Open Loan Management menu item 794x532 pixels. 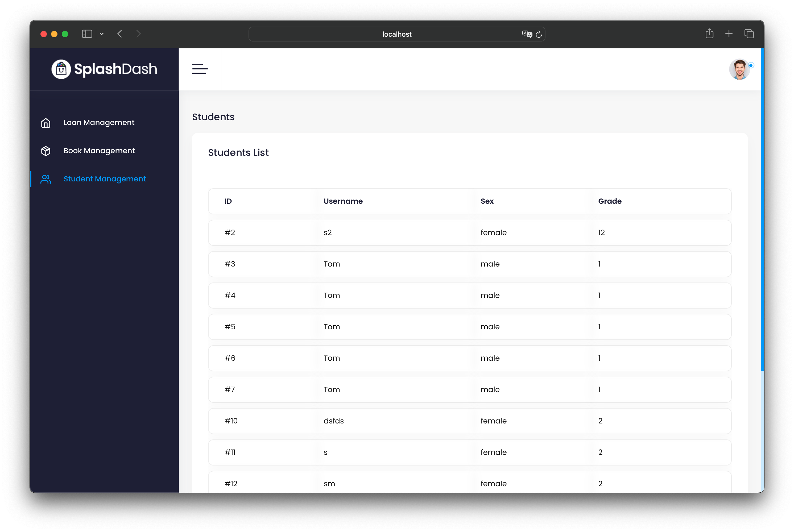coord(99,122)
